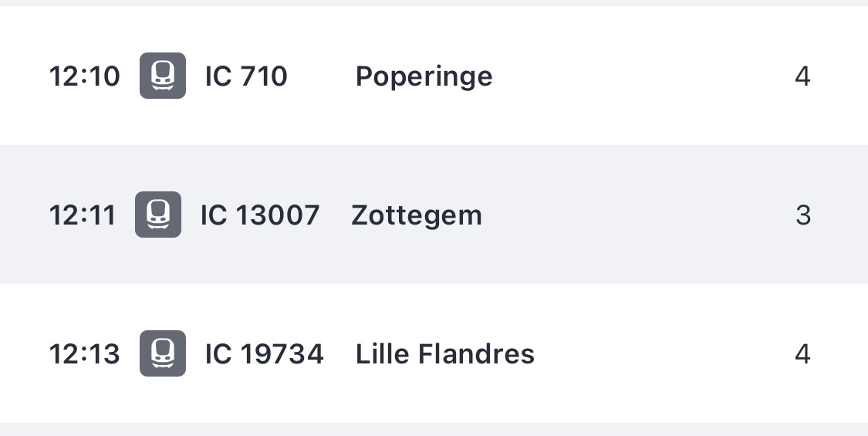The width and height of the screenshot is (868, 436).
Task: Select the 12:13 departure time
Action: pyautogui.click(x=85, y=354)
